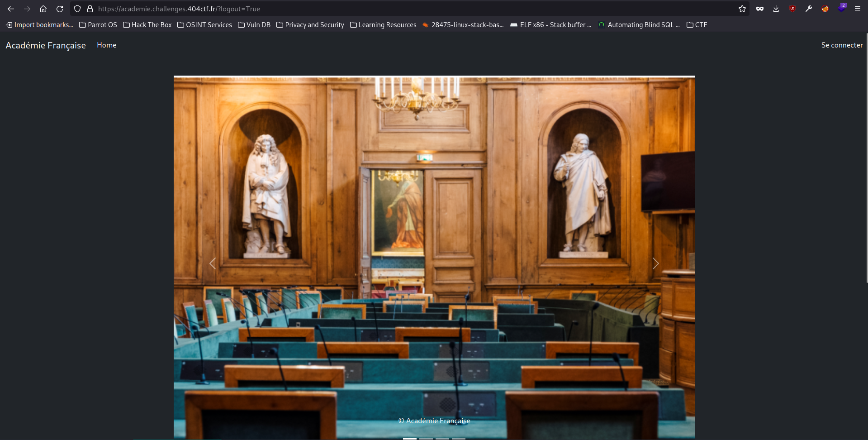
Task: Select the second carousel indicator dot
Action: tap(426, 438)
